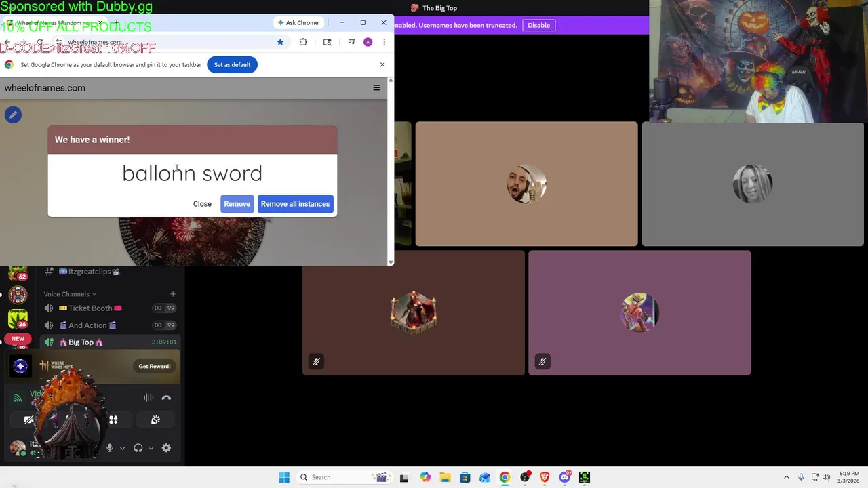
Task: Dismiss the default browser notification bar
Action: [x=382, y=64]
